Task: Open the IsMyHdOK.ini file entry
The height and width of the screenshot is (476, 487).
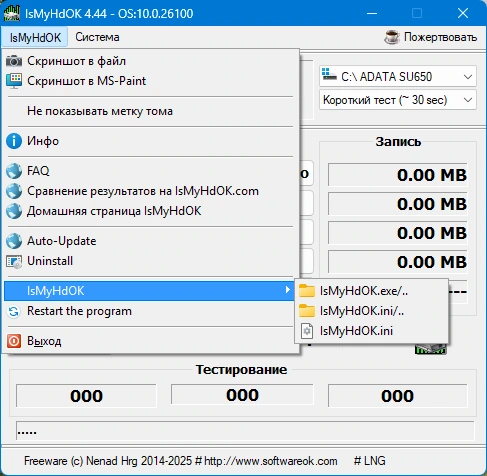Action: pyautogui.click(x=371, y=331)
